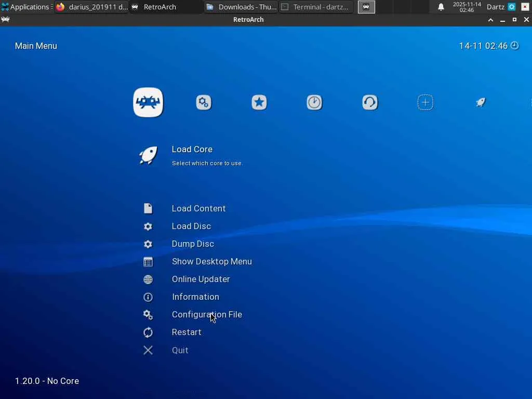
Task: Click the globe icon beside Online Updater
Action: (148, 279)
